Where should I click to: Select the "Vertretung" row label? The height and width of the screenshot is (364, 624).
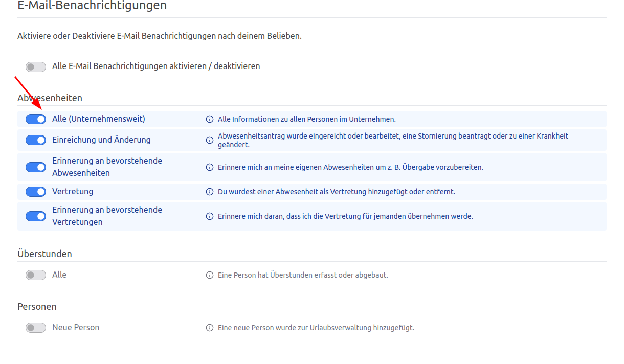tap(73, 191)
